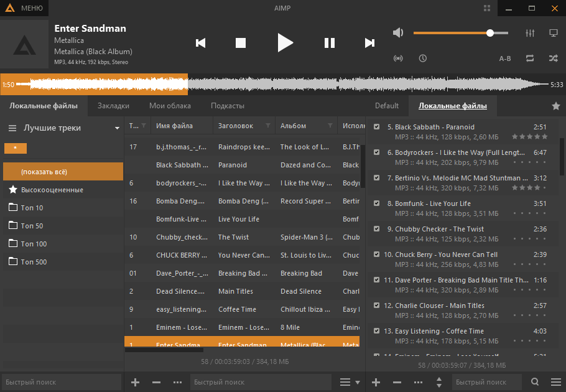Uncheck Dave Porter - Breaking Bad checkbox
The height and width of the screenshot is (392, 566).
click(376, 280)
